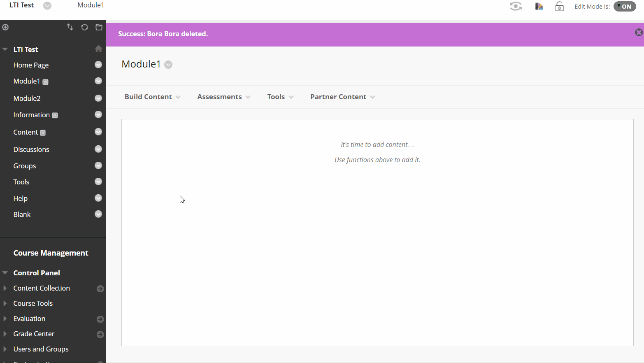This screenshot has width=644, height=363.
Task: Go to Content Collection via arrow icon
Action: [100, 289]
